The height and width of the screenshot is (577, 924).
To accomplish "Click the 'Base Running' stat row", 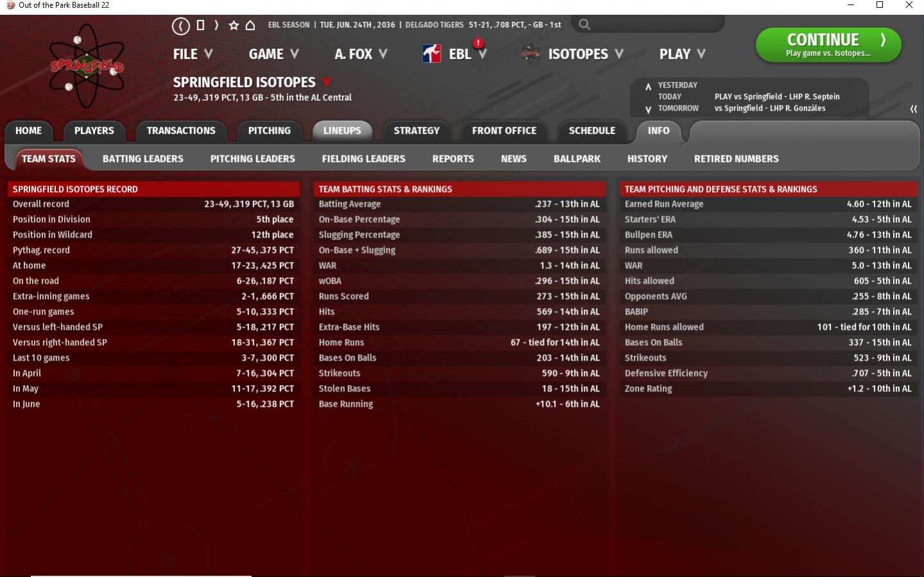I will 460,404.
